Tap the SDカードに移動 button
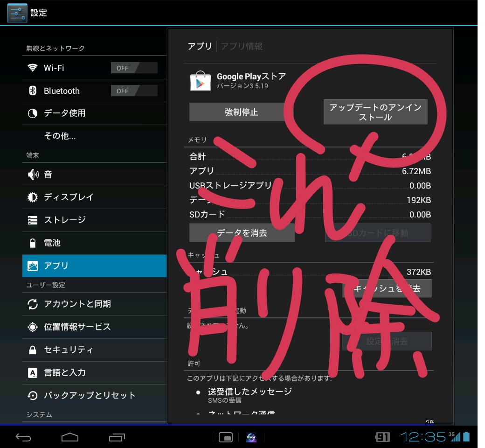Screen dimensions: 485x448 pos(378,233)
